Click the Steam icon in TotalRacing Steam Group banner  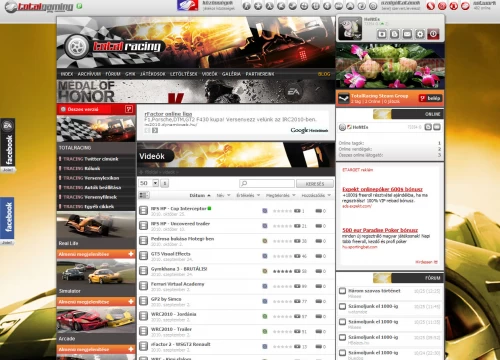tap(343, 98)
